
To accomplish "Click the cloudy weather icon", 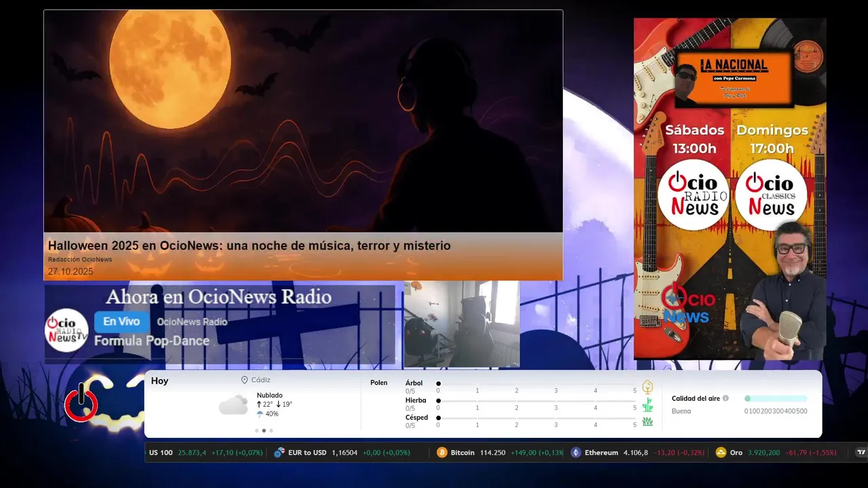I will [x=233, y=405].
